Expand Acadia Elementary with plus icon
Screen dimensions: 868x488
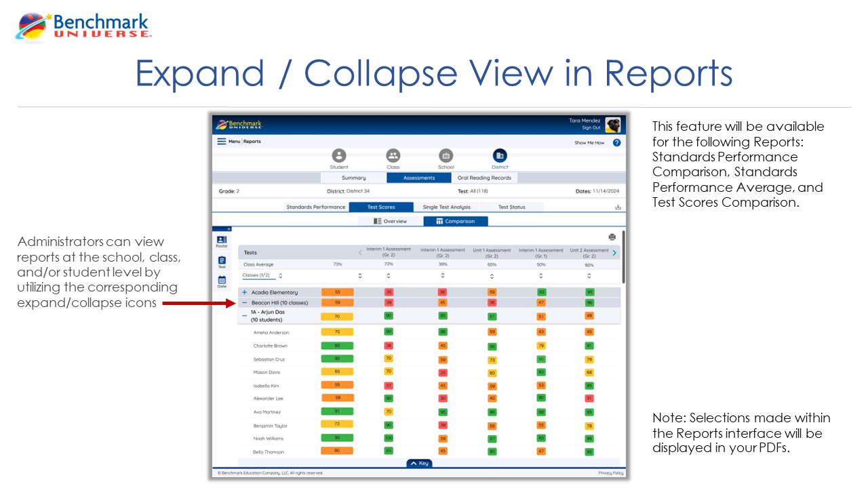(x=244, y=292)
